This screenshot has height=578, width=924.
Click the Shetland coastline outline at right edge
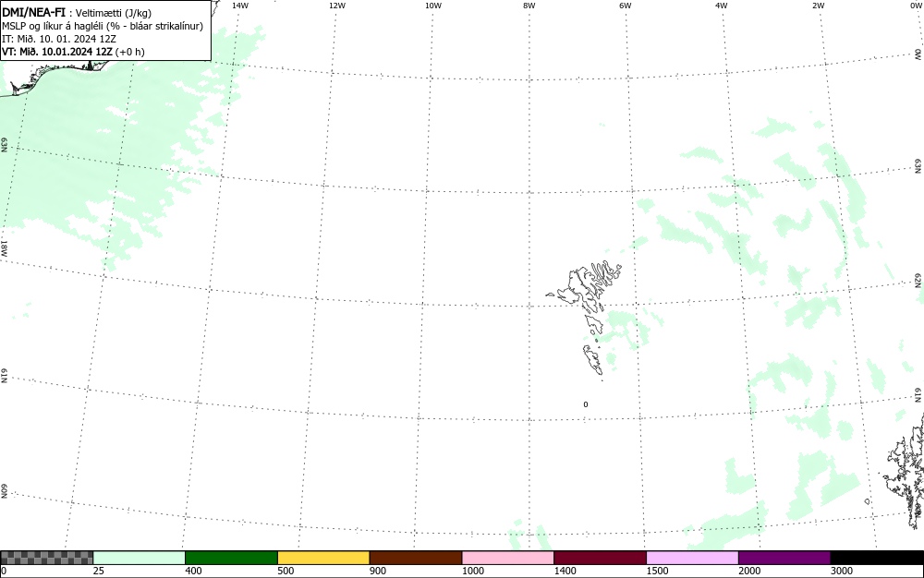pyautogui.click(x=905, y=471)
